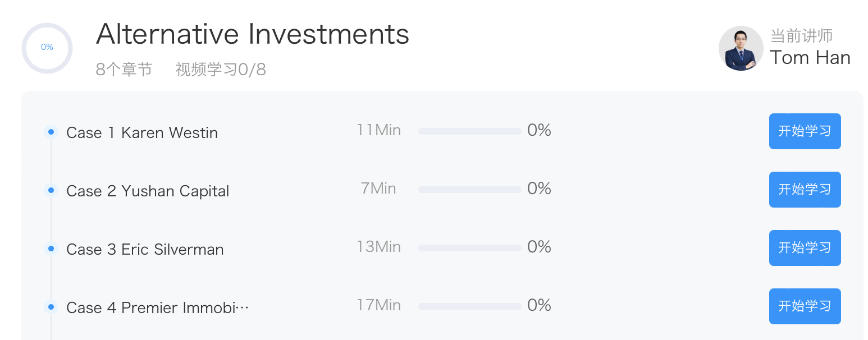The width and height of the screenshot is (868, 340).
Task: Select the Tom Han instructor name
Action: click(x=810, y=57)
